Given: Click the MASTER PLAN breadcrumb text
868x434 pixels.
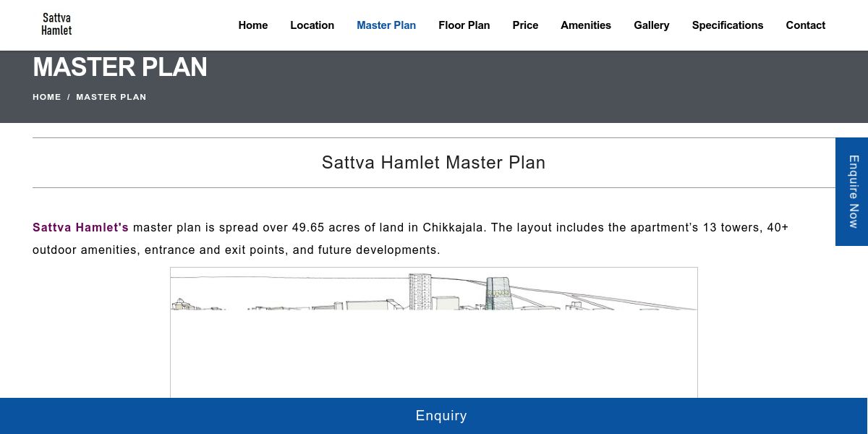Looking at the screenshot, I should (111, 97).
